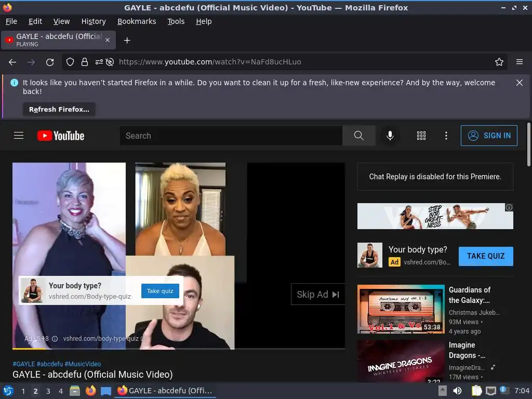Open the volume speaker icon in system tray
Screen dimensions: 532x399
(457, 391)
